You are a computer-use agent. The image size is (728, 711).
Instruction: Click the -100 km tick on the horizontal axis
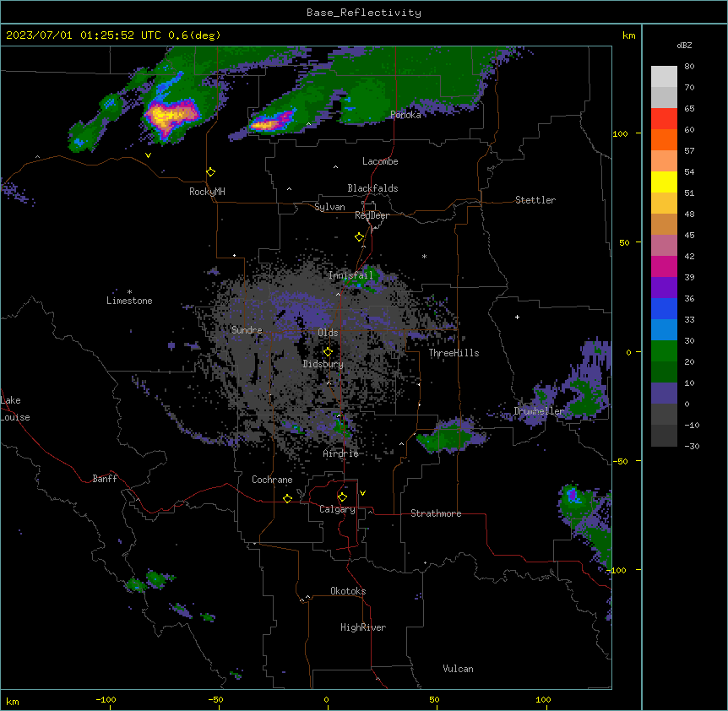(x=106, y=700)
